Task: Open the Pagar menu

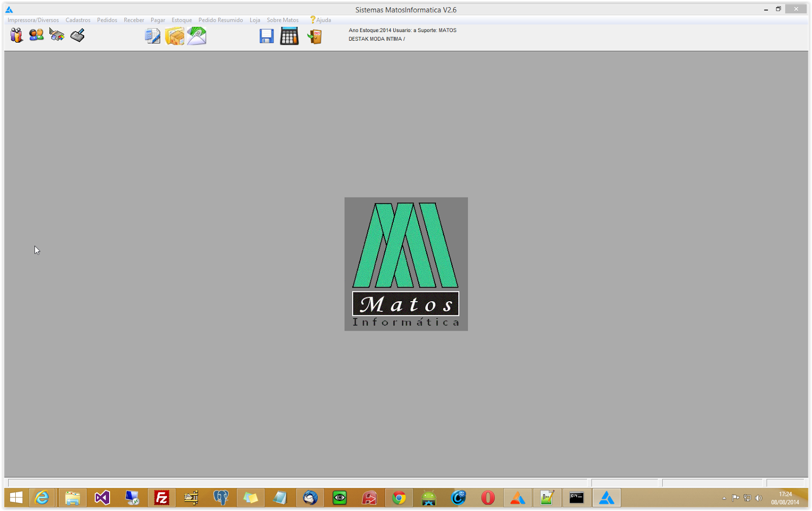Action: coord(158,20)
